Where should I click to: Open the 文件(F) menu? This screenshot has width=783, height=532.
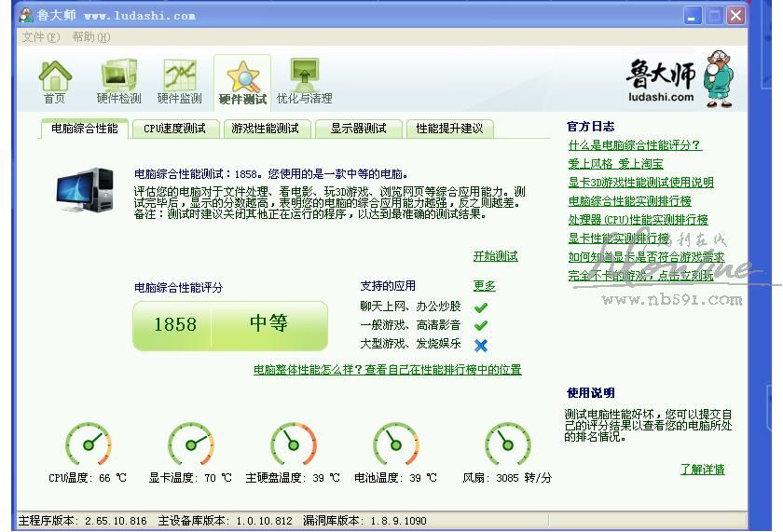click(x=40, y=37)
